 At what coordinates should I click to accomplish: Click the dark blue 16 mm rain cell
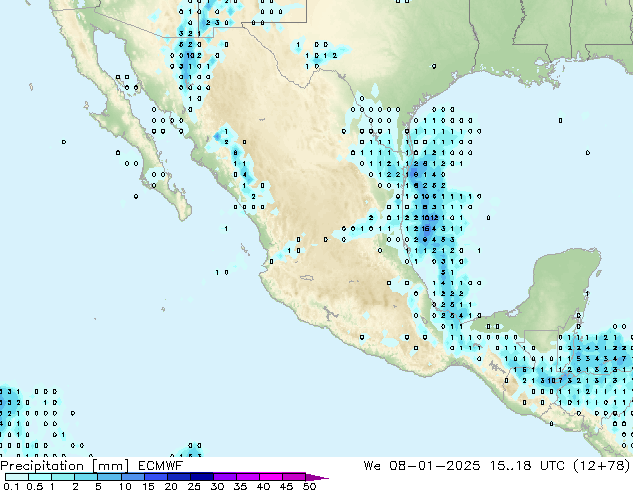426,229
